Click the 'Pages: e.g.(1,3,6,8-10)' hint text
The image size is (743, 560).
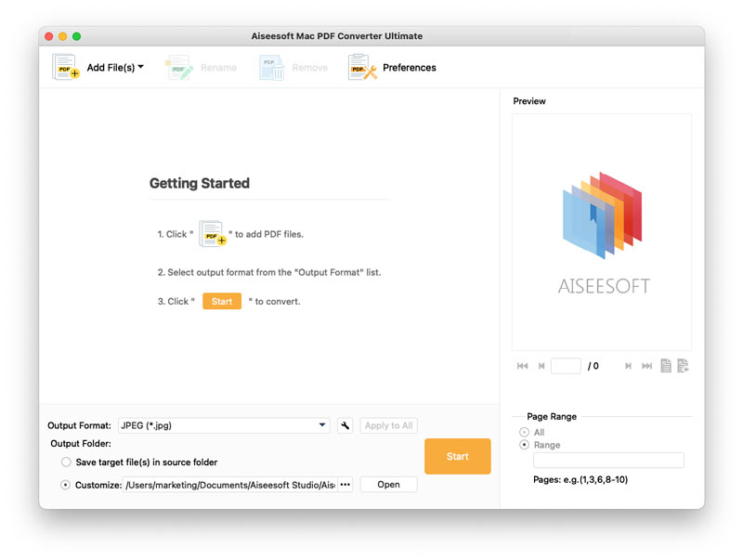click(x=580, y=479)
